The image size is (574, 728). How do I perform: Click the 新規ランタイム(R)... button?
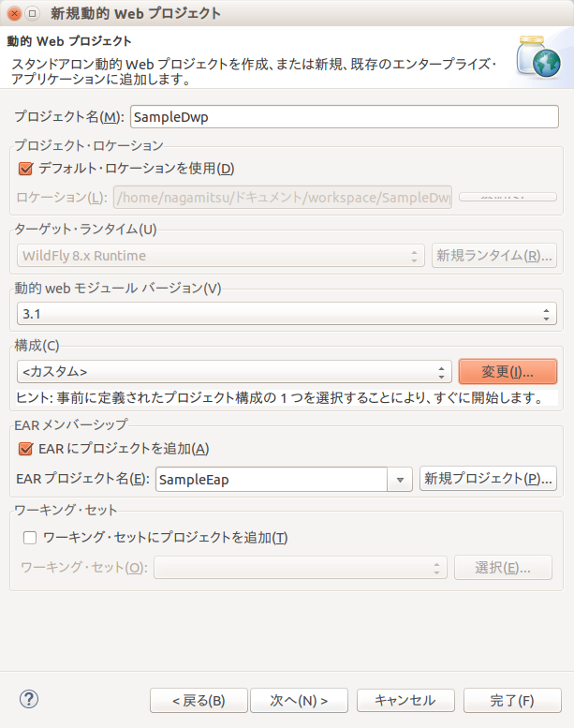(x=494, y=256)
